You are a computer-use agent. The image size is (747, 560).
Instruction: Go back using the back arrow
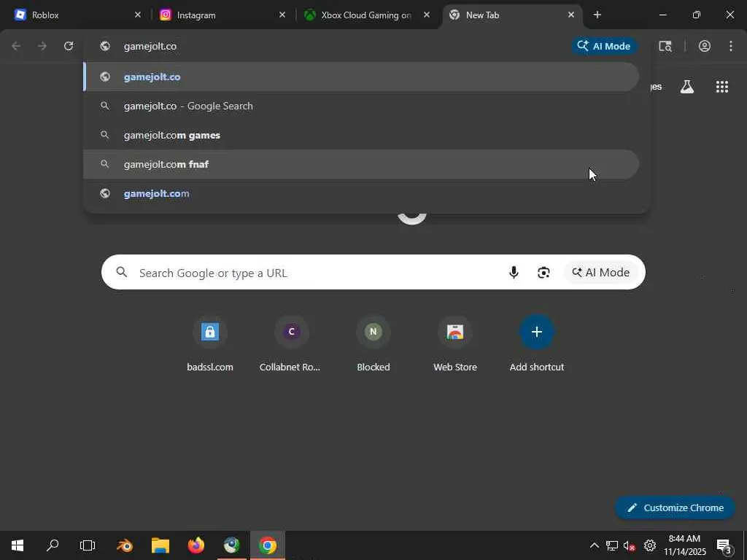(x=16, y=46)
